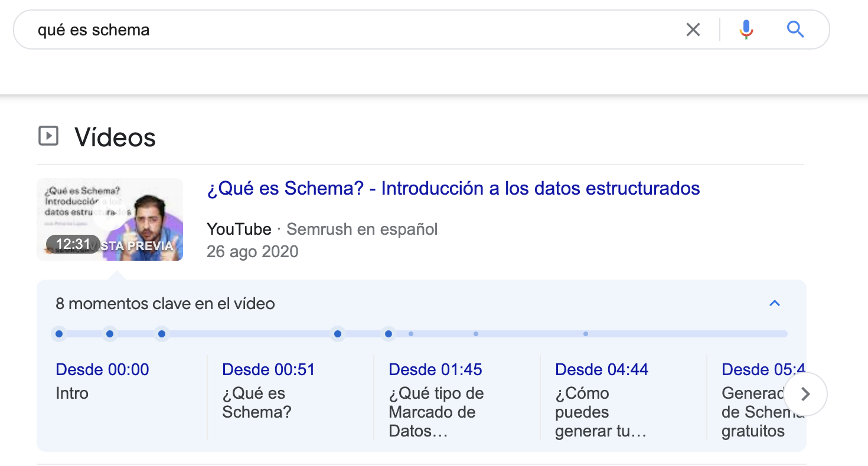Image resolution: width=868 pixels, height=466 pixels.
Task: Show next key moments with right arrow
Action: pos(805,394)
